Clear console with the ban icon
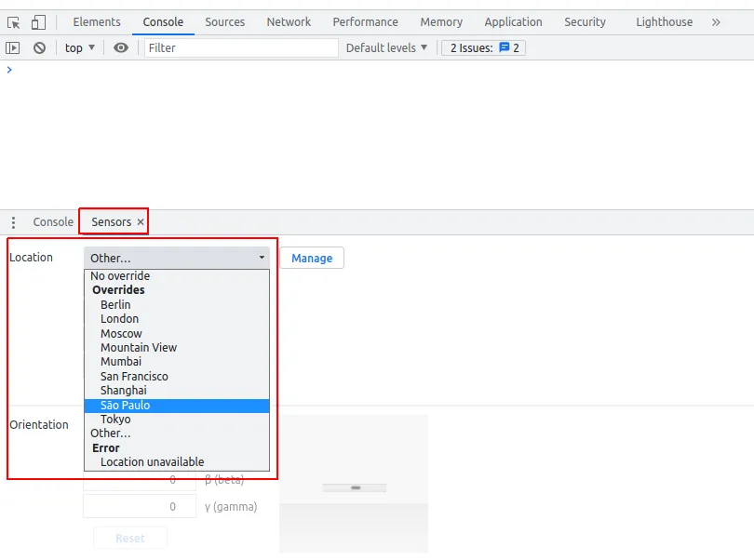 point(39,48)
